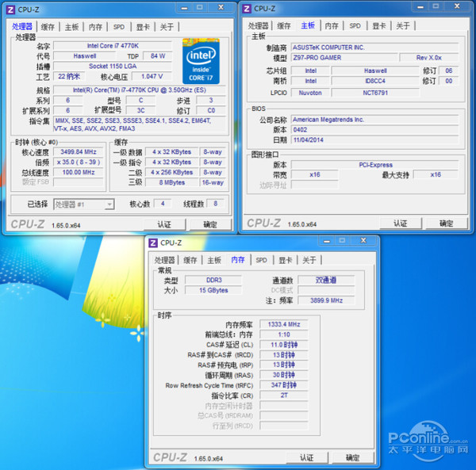This screenshot has width=476, height=470.
Task: Switch to SPD tab in mainboard window
Action: point(355,26)
